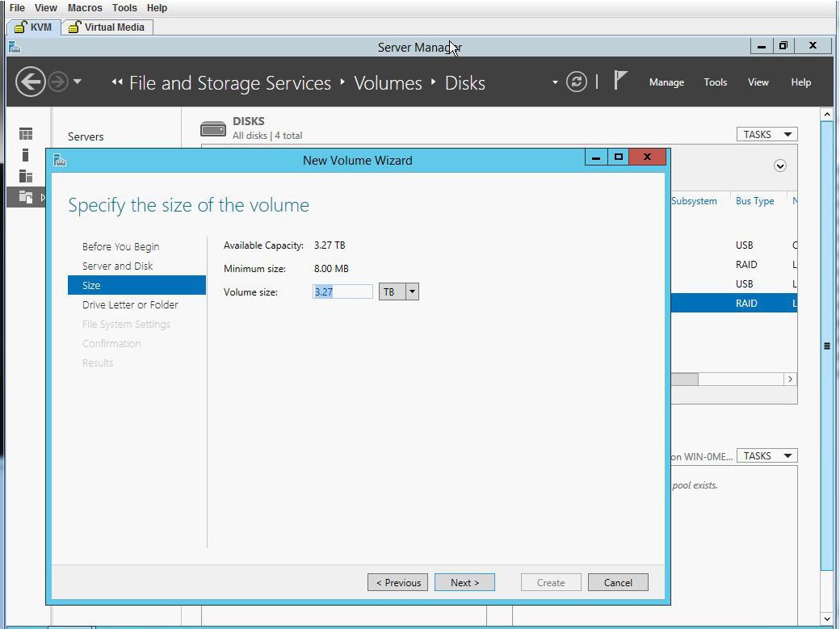
Task: Select Dashboard icon in left sidebar
Action: coord(26,133)
